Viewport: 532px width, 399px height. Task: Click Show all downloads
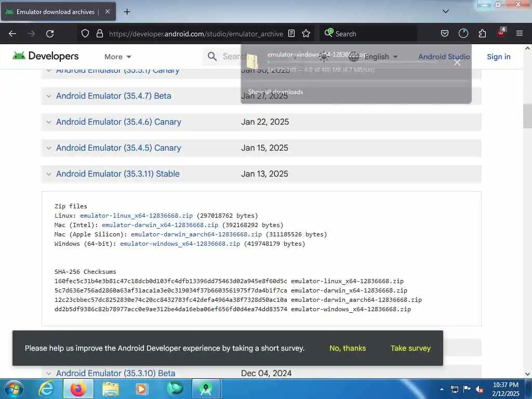pyautogui.click(x=275, y=92)
